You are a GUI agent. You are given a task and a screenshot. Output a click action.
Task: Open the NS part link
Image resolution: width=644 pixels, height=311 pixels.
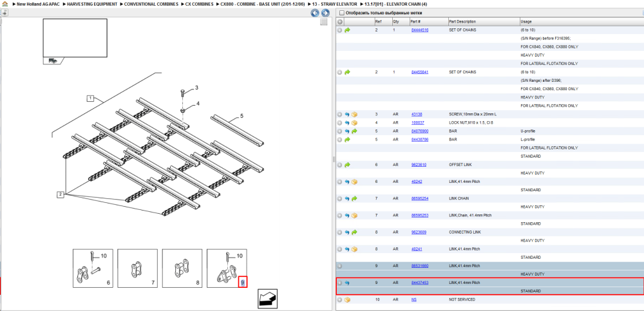point(413,299)
